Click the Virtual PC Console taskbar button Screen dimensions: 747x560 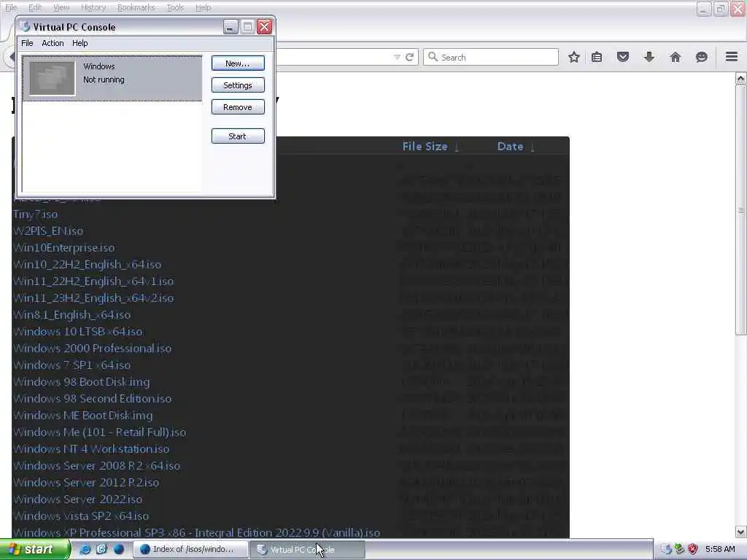[x=307, y=550]
